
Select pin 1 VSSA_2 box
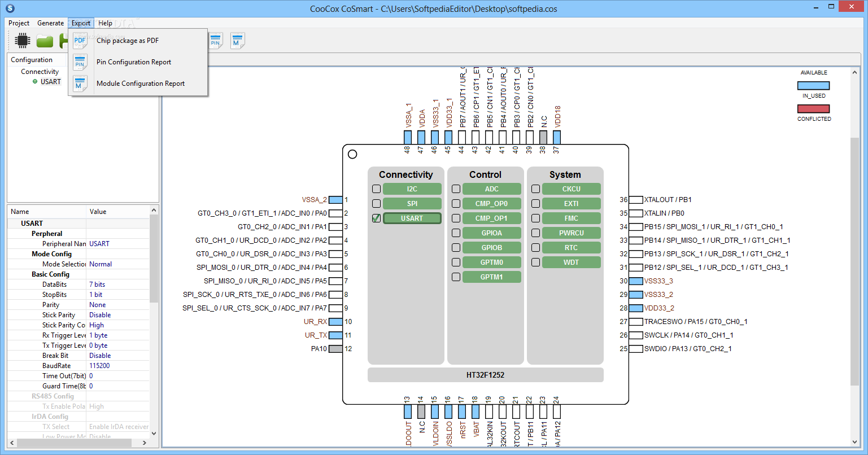coord(335,200)
